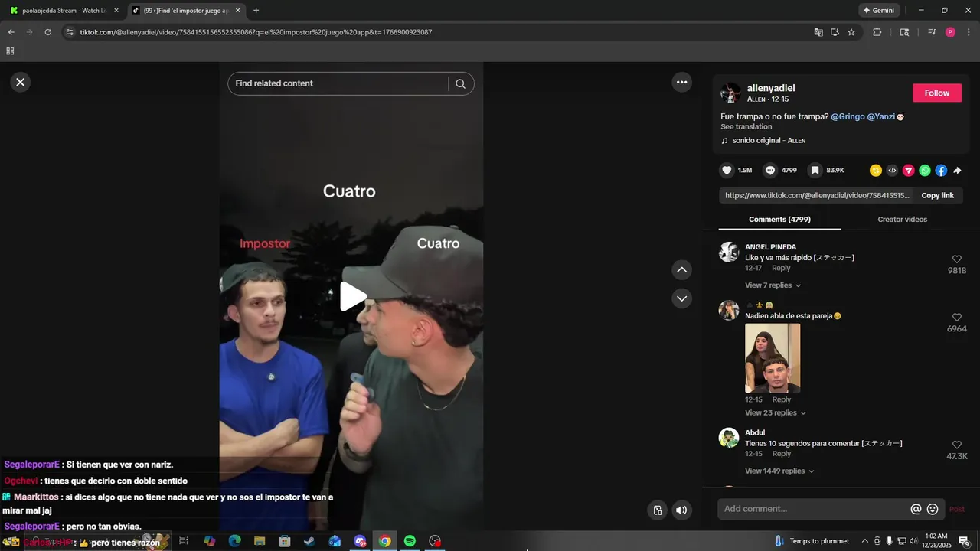The height and width of the screenshot is (551, 980).
Task: Share to WhatsApp
Action: 925,171
